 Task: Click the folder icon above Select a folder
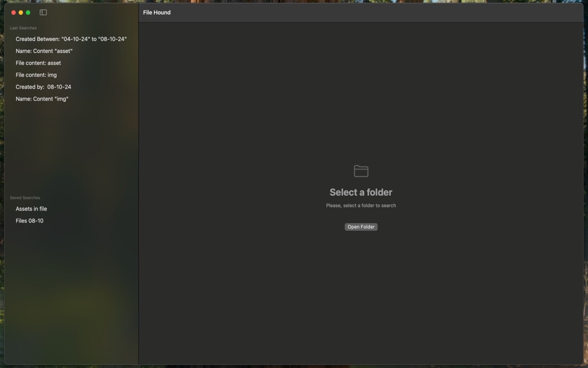click(x=361, y=171)
